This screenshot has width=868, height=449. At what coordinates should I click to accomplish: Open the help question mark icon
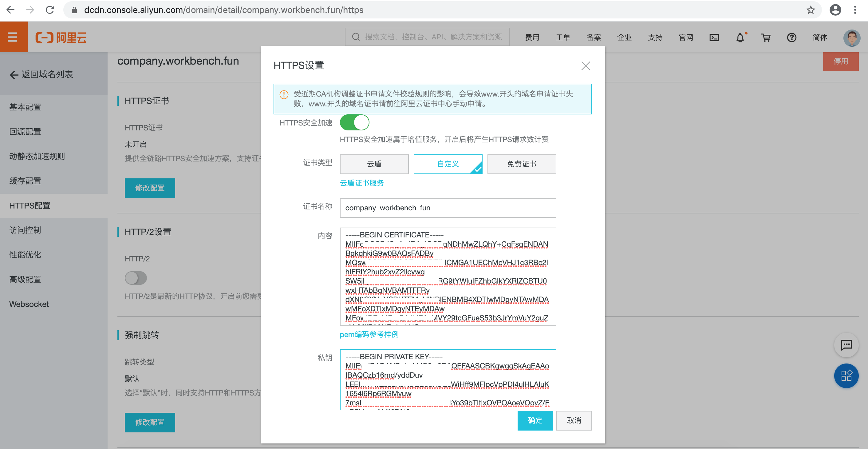tap(791, 38)
